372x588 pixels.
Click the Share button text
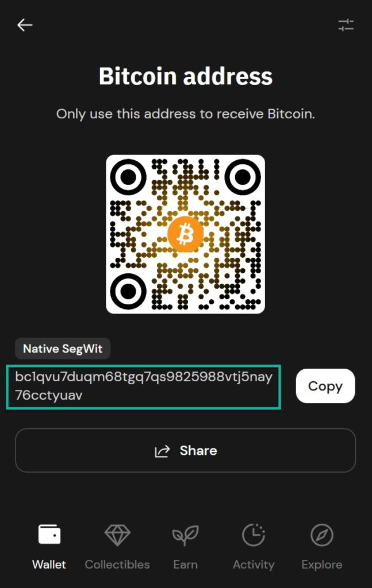(198, 450)
